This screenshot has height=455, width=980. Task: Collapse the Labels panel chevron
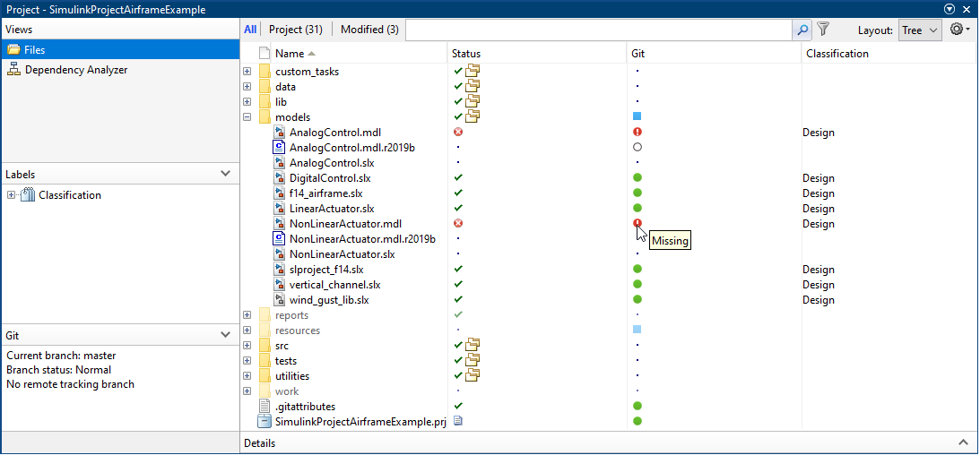tap(226, 174)
